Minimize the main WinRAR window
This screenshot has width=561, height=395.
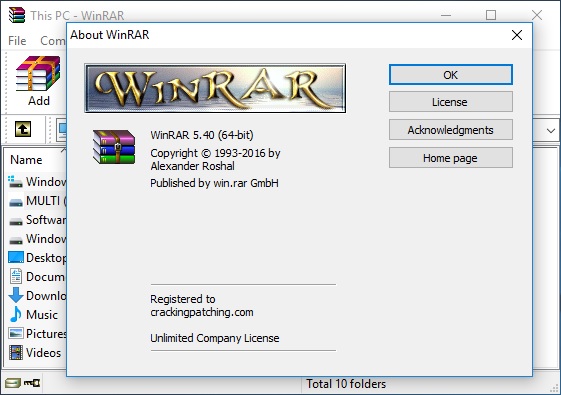(x=446, y=15)
